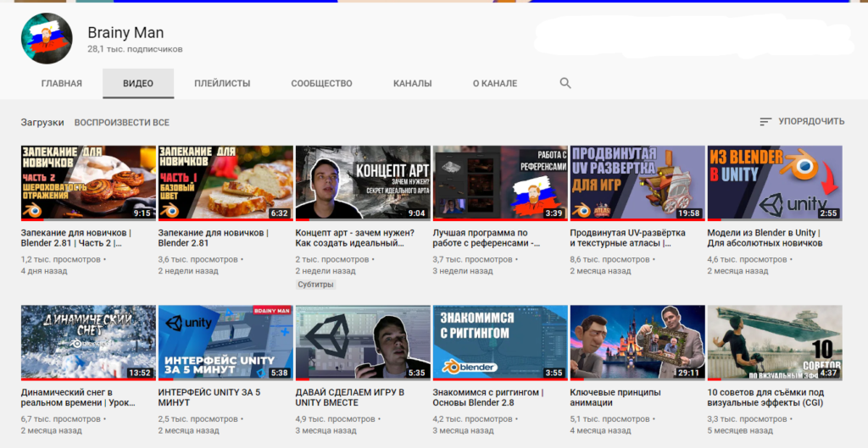Click the Brainy Man channel avatar
The image size is (868, 448).
pos(47,39)
